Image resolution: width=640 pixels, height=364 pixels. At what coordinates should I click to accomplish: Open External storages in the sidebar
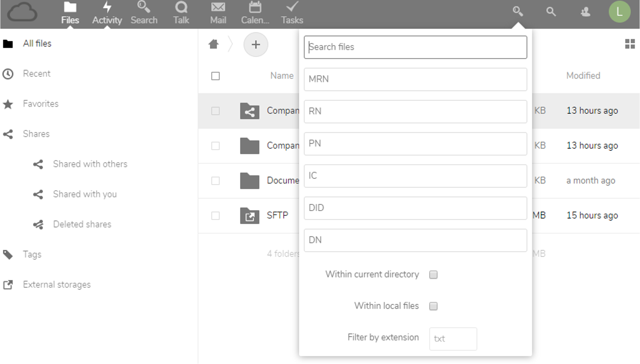tap(57, 285)
